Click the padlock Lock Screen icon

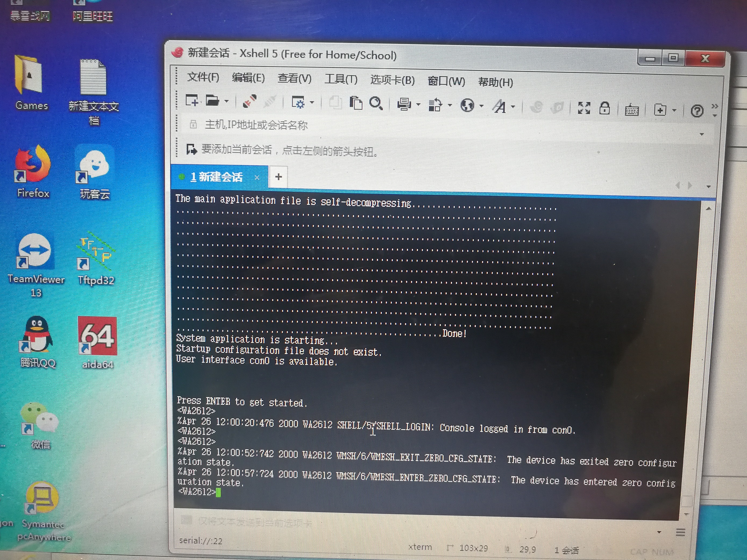(x=604, y=108)
